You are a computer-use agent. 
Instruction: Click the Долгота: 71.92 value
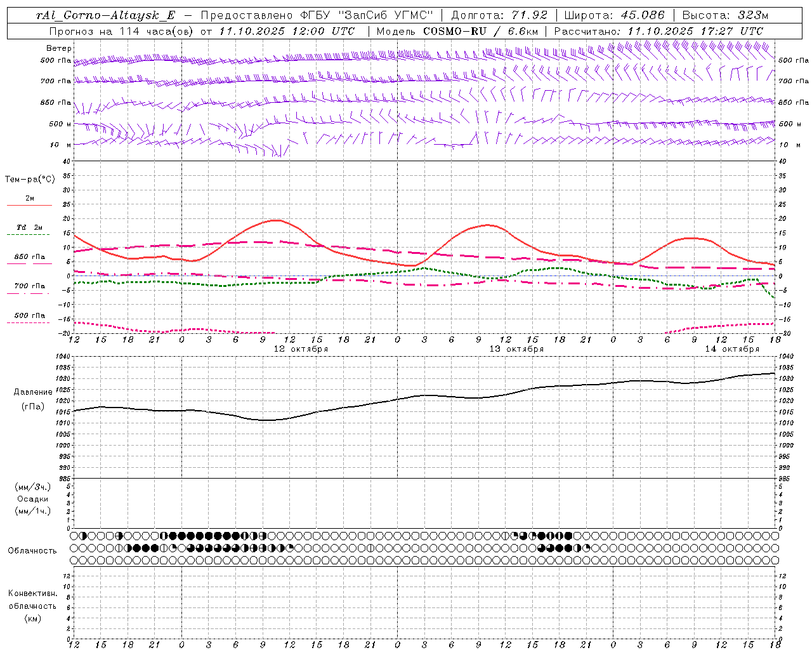point(499,16)
